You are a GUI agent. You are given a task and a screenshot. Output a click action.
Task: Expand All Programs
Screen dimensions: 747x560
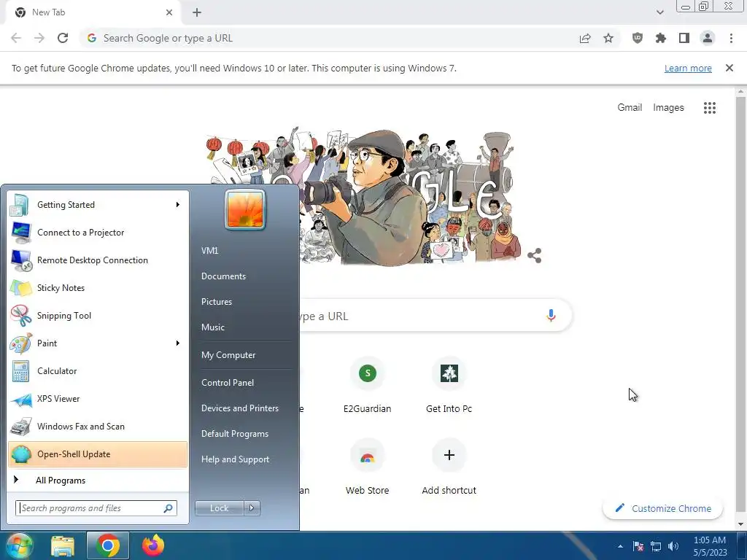click(98, 481)
